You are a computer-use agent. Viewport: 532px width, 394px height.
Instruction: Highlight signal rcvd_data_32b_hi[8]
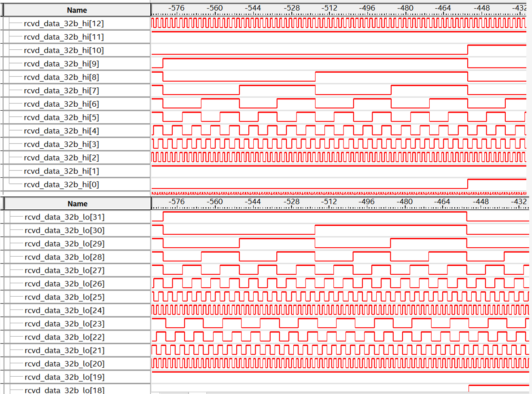[61, 77]
